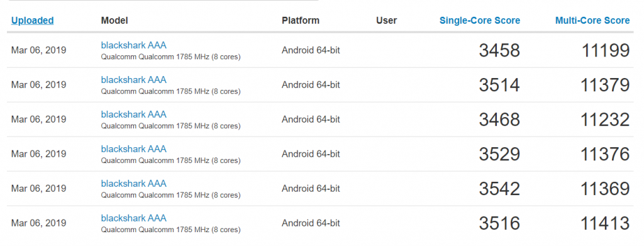Select multi-core score 11413
This screenshot has width=644, height=246.
[x=606, y=223]
